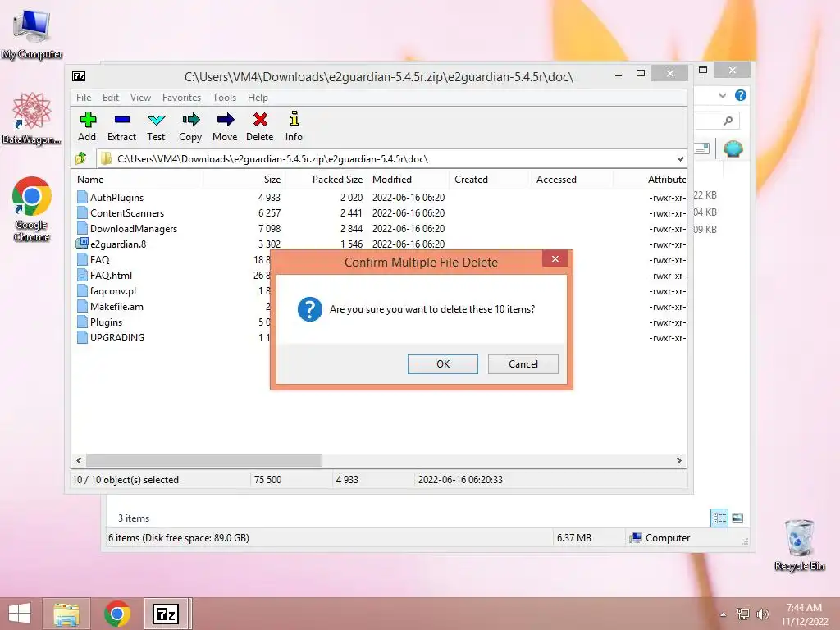The image size is (840, 630).
Task: Click the red Delete toolbar icon
Action: [x=260, y=120]
